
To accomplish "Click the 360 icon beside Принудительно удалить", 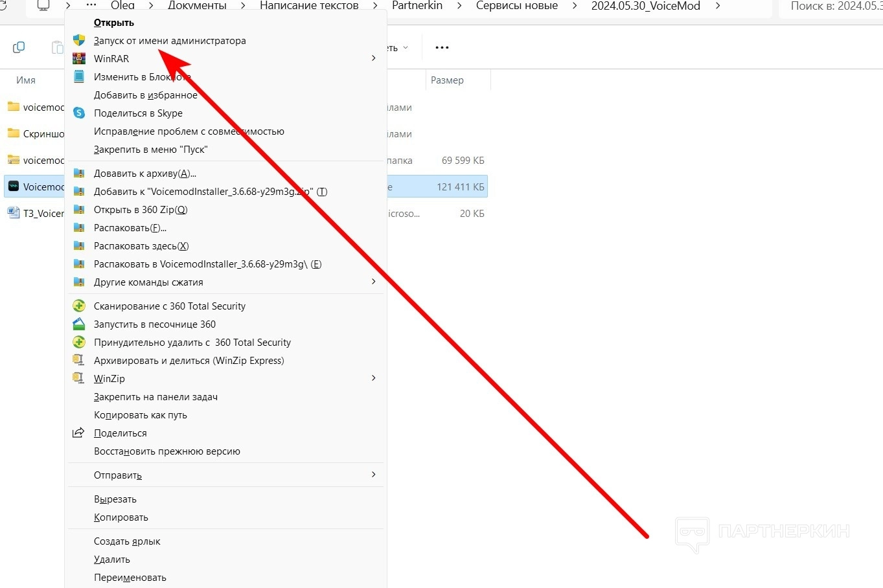I will pos(79,342).
